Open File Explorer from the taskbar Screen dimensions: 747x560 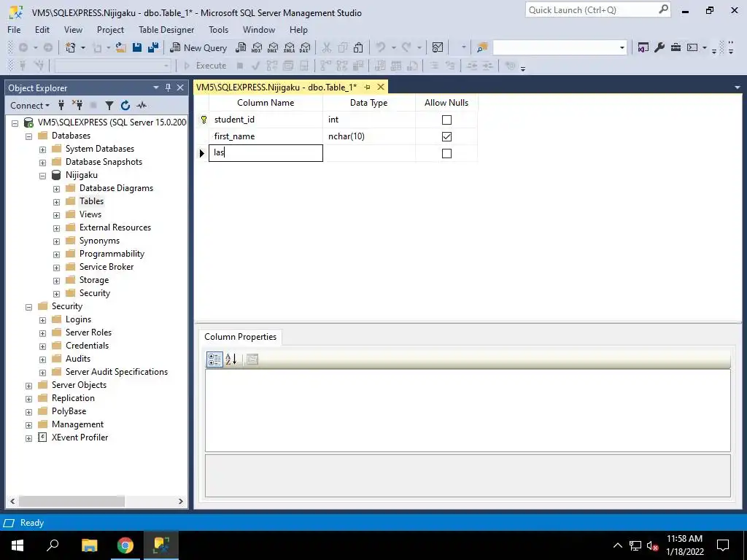tap(89, 545)
